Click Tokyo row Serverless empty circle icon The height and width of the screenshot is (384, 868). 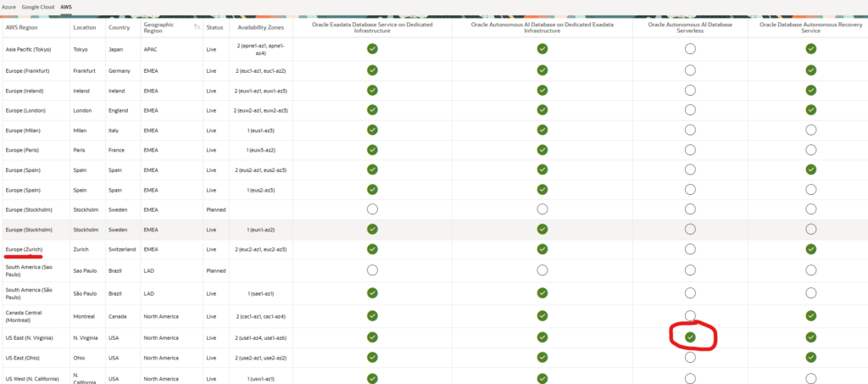click(x=690, y=48)
